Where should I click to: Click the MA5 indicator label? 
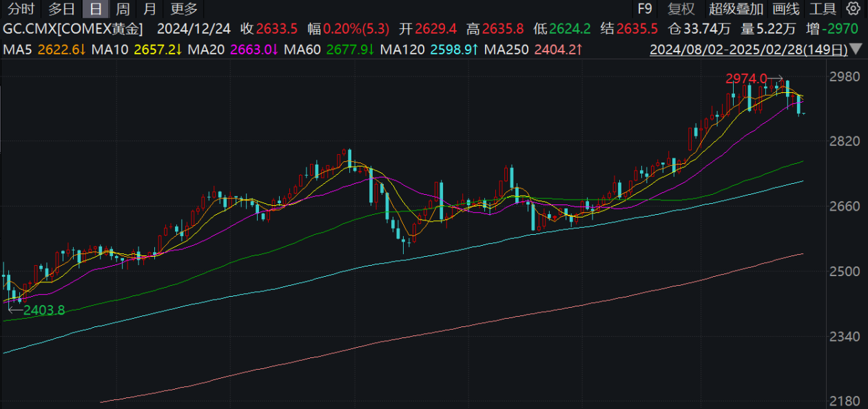tap(17, 50)
